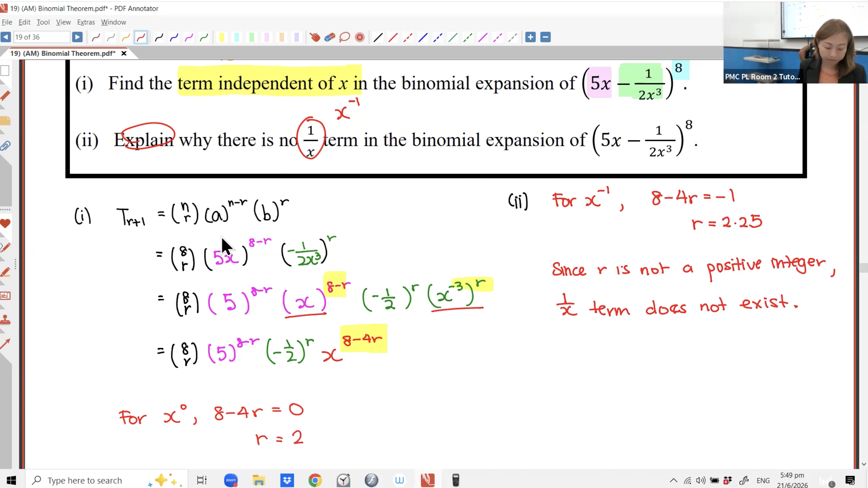Select the Text box tool in sidebar
The width and height of the screenshot is (868, 488).
(x=5, y=296)
